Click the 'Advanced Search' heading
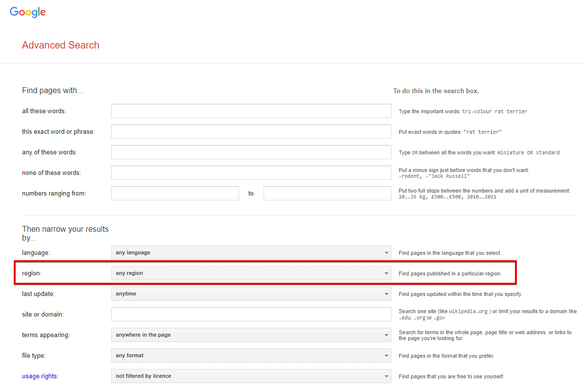Image resolution: width=584 pixels, height=392 pixels. point(61,45)
